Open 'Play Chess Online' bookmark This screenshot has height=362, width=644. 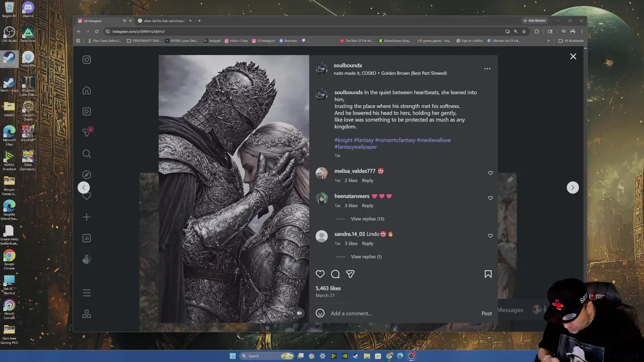tap(105, 41)
